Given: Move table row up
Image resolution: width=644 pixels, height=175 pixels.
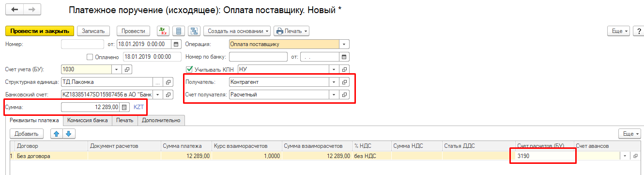Looking at the screenshot, I should coord(57,133).
